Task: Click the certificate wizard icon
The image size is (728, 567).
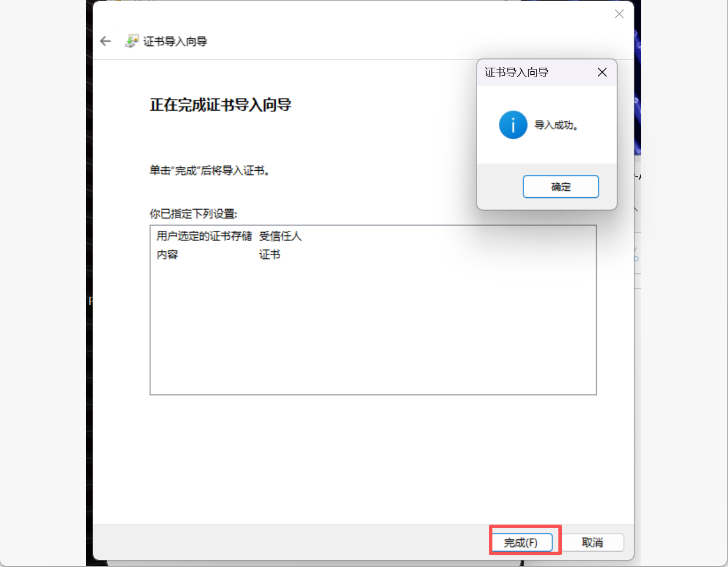Action: click(x=131, y=41)
